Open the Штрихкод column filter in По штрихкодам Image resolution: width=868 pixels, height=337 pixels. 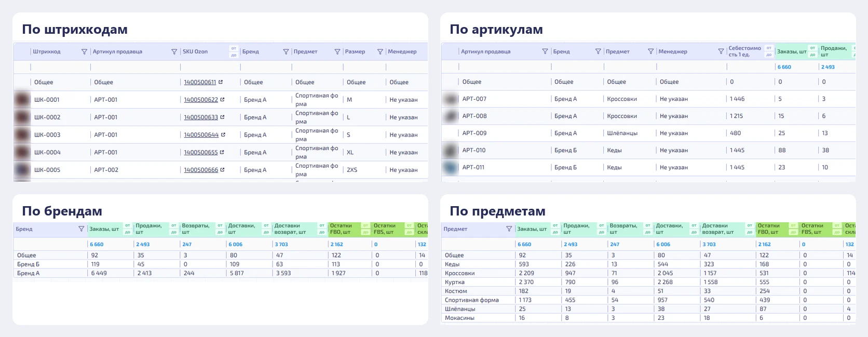(84, 52)
